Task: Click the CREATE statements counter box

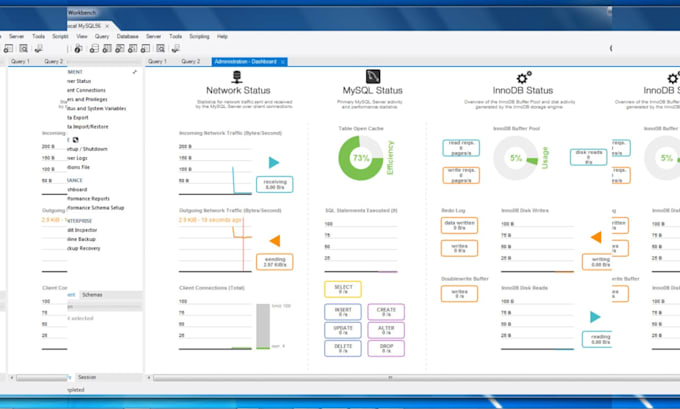Action: (386, 312)
